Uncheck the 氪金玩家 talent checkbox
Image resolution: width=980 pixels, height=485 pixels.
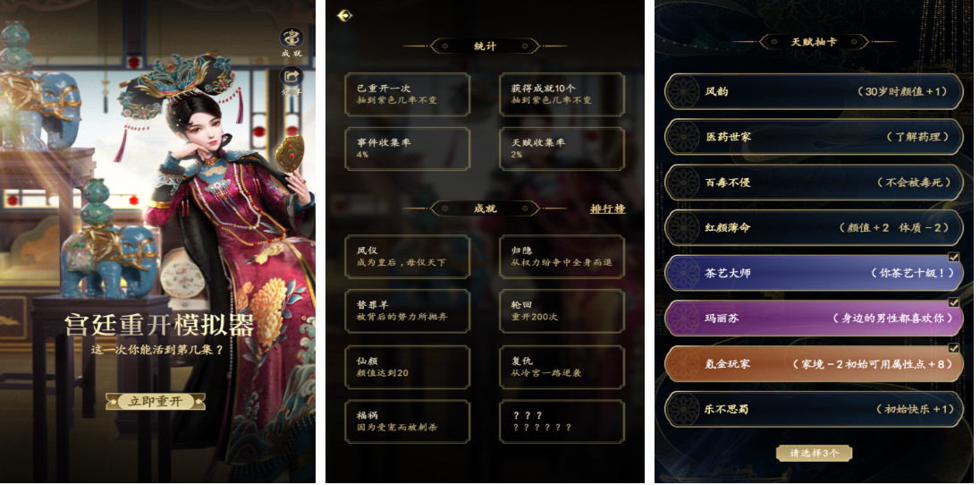pyautogui.click(x=954, y=347)
